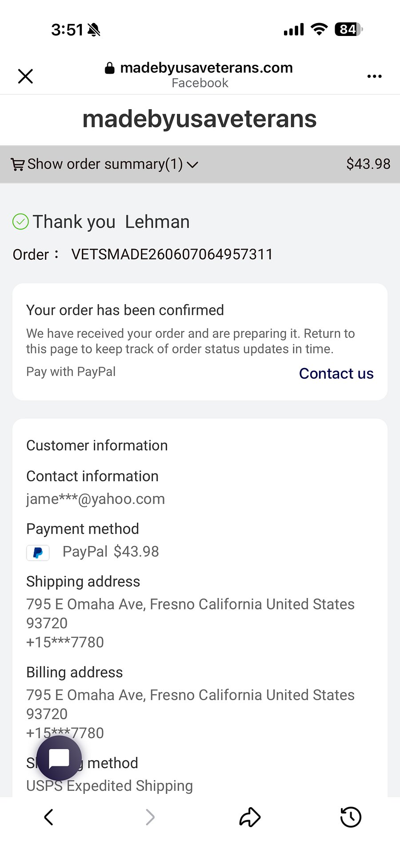
Task: Tap the jame***@yahoo.com contact email
Action: (96, 499)
